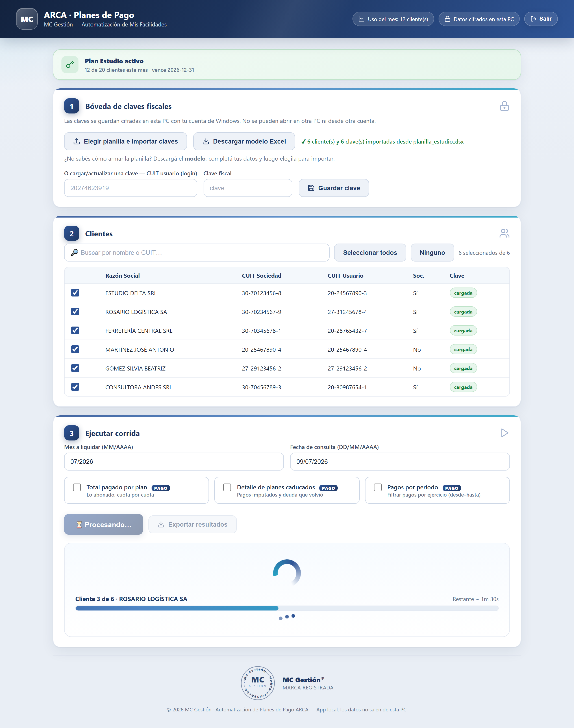Click the cargada badge for ESTUDIO DELTA SRL
This screenshot has width=574, height=728.
[x=463, y=293]
